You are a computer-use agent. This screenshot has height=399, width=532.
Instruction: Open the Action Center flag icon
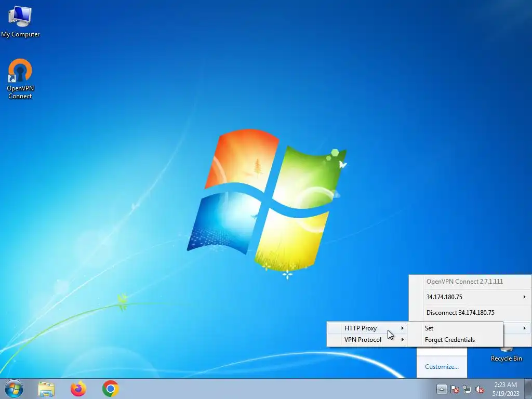[x=455, y=390]
